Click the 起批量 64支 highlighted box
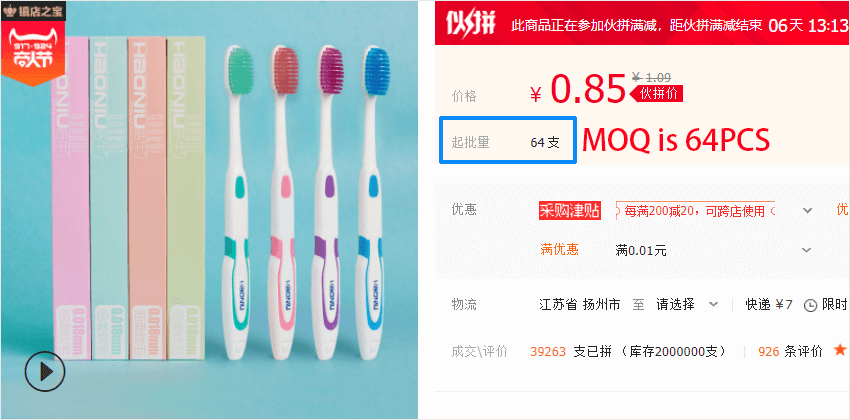The width and height of the screenshot is (850, 420). click(x=507, y=140)
